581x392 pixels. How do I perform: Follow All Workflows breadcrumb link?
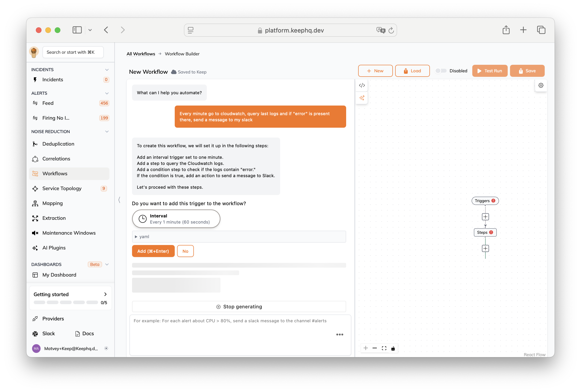coord(141,54)
